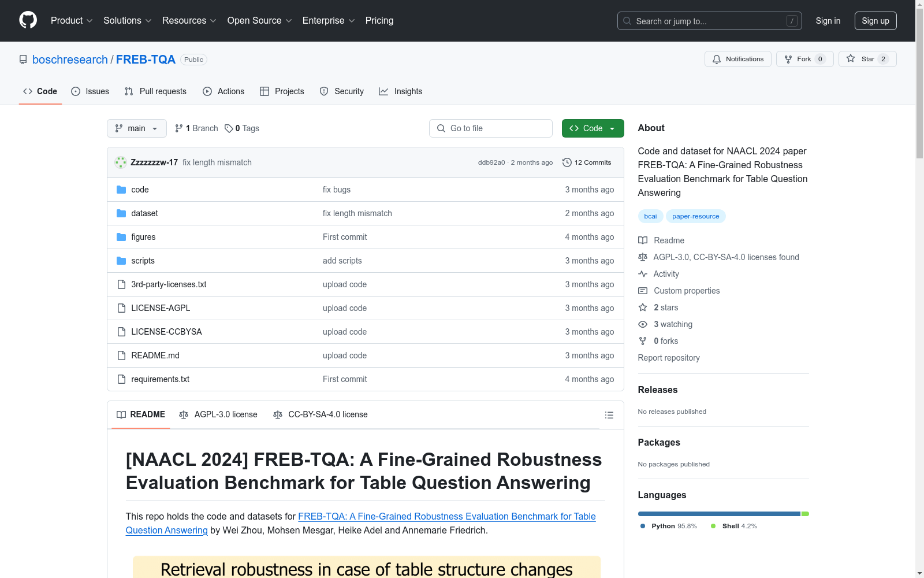The width and height of the screenshot is (924, 578).
Task: Click the Go to file search field
Action: [x=491, y=128]
